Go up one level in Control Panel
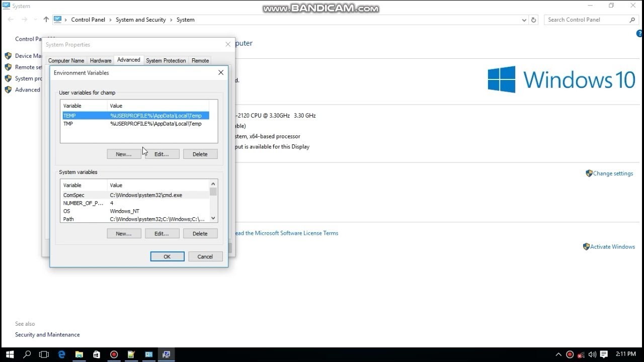The image size is (644, 362). coord(46,20)
